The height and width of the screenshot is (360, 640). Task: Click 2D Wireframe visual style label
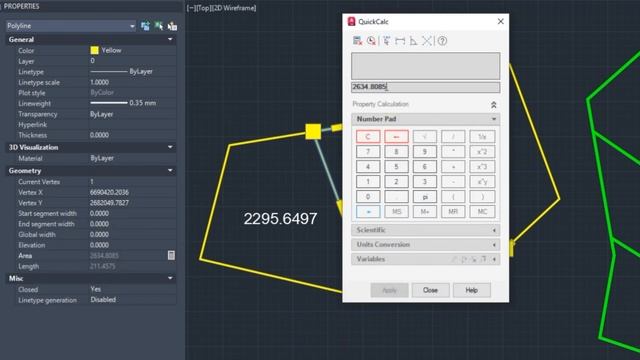(x=235, y=8)
